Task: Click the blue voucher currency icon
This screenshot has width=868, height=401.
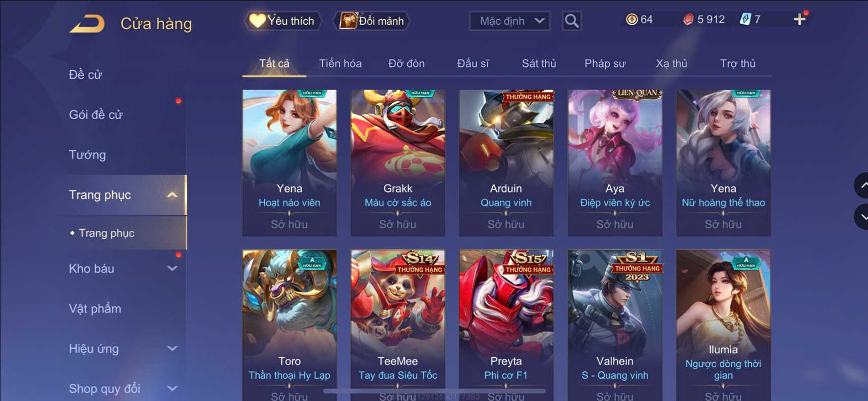Action: (745, 19)
